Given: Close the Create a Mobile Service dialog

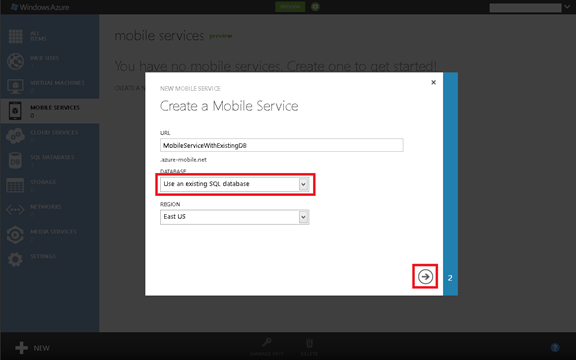Looking at the screenshot, I should (x=433, y=82).
